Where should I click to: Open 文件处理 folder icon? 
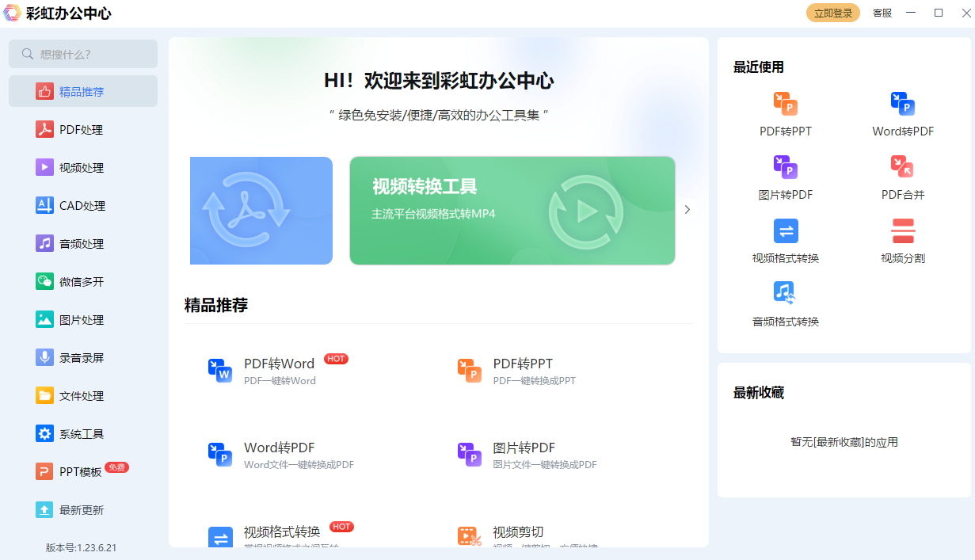[x=44, y=395]
